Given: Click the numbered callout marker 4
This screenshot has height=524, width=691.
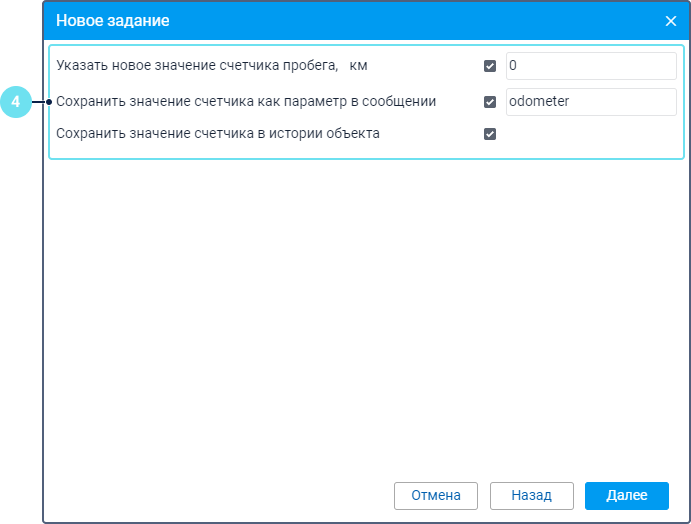Looking at the screenshot, I should 15,101.
